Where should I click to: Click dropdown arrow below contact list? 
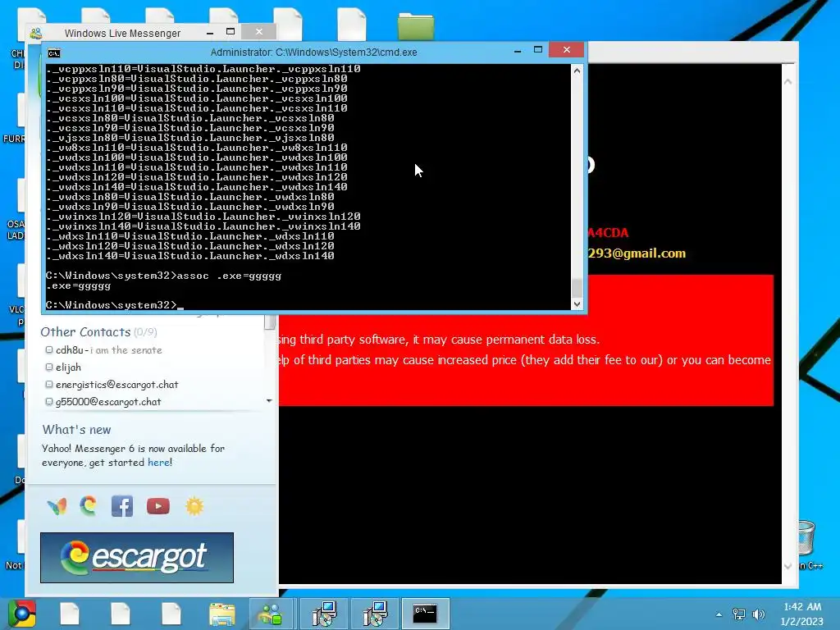click(269, 400)
